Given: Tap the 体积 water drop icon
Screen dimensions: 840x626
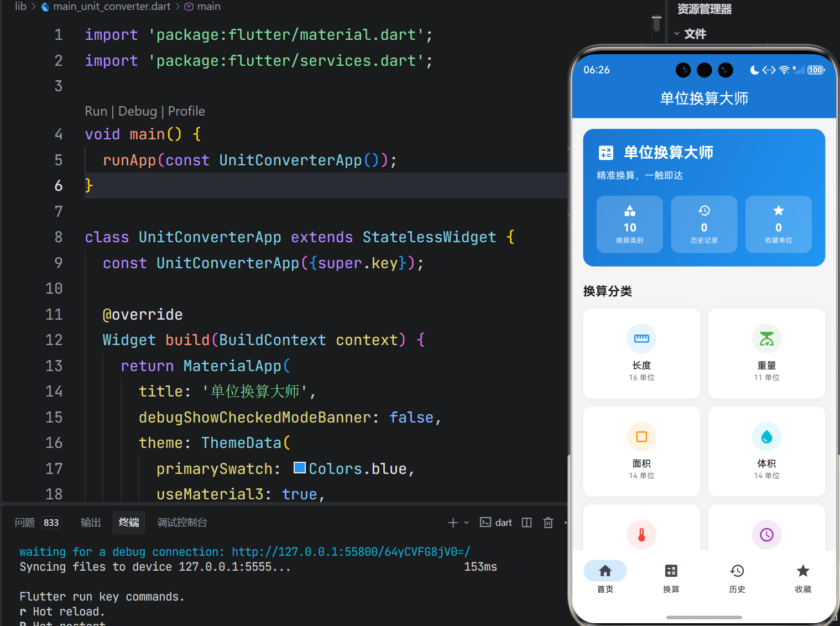Looking at the screenshot, I should click(x=766, y=437).
